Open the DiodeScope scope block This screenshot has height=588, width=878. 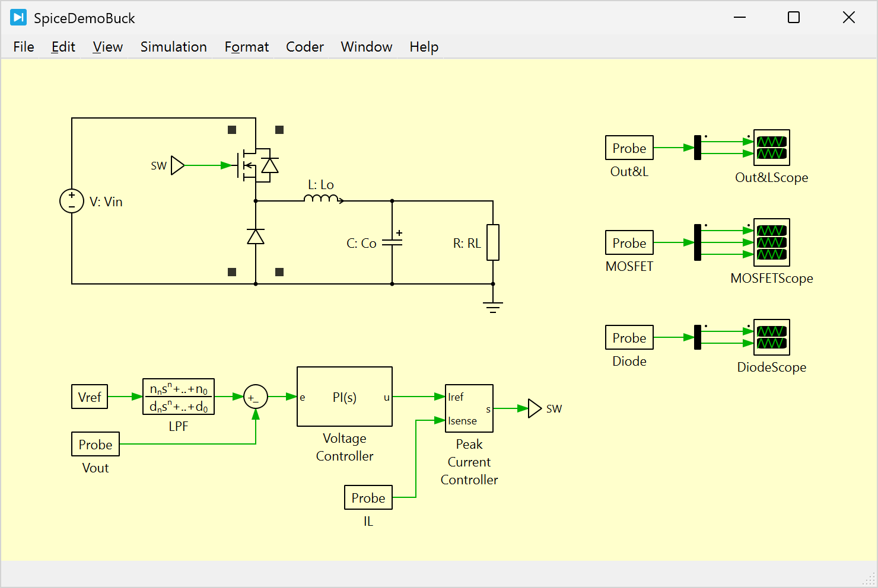coord(771,337)
